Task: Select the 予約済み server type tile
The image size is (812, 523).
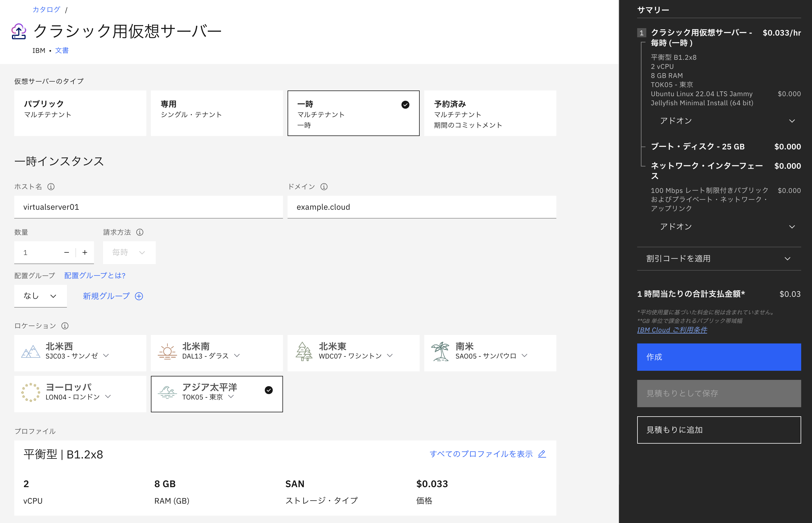Action: click(490, 113)
